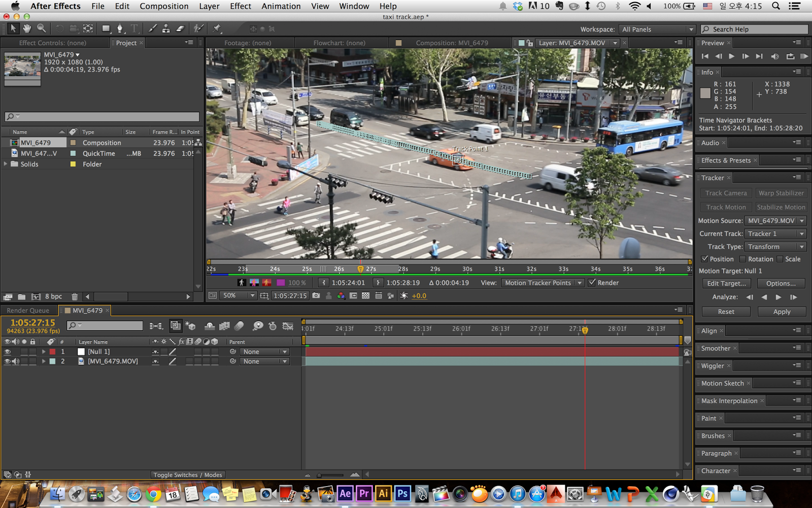Hide the Null 1 layer eye toggle
Image resolution: width=812 pixels, height=508 pixels.
(7, 352)
